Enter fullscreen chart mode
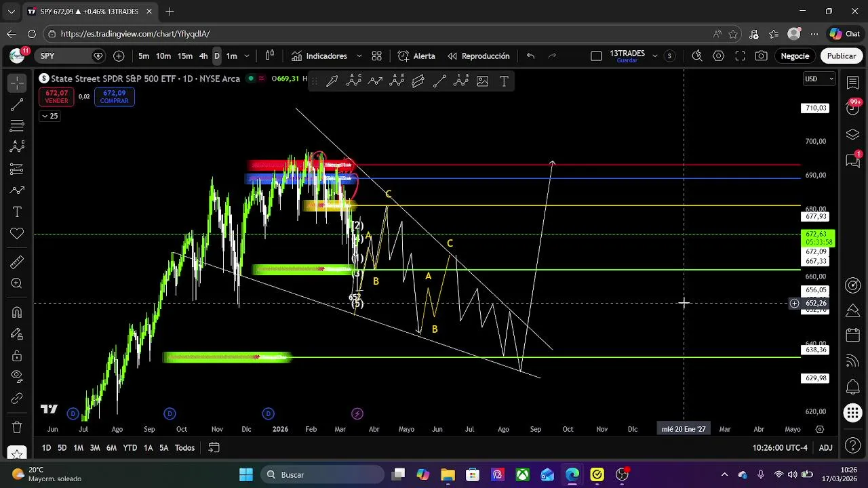 740,56
